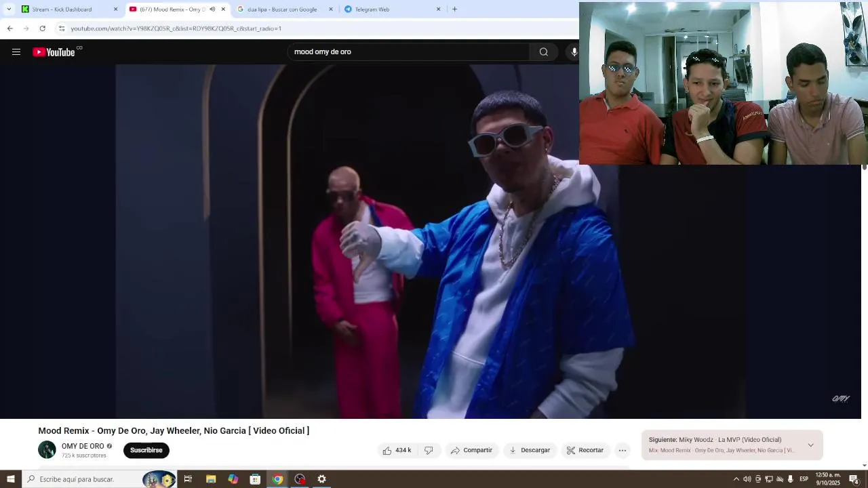Open a new browser tab
This screenshot has width=868, height=488.
tap(454, 9)
